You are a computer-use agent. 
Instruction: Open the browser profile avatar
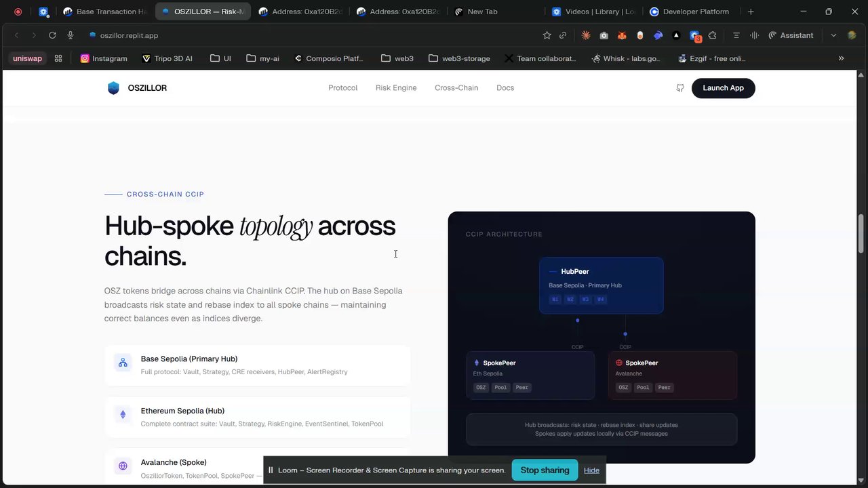(x=852, y=35)
